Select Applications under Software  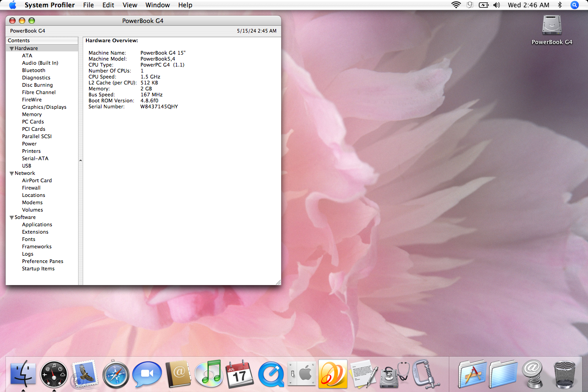[x=37, y=224]
